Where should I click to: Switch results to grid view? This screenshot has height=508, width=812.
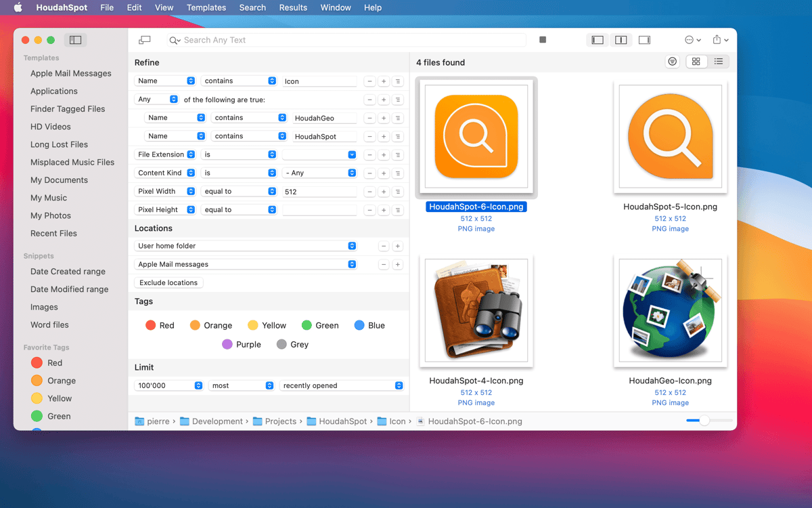point(696,62)
